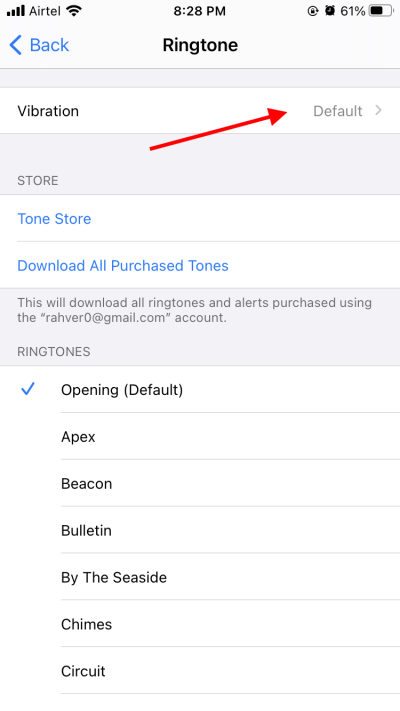Viewport: 400px width, 711px height.
Task: Tap the 61% battery percentage indicator
Action: (x=353, y=11)
